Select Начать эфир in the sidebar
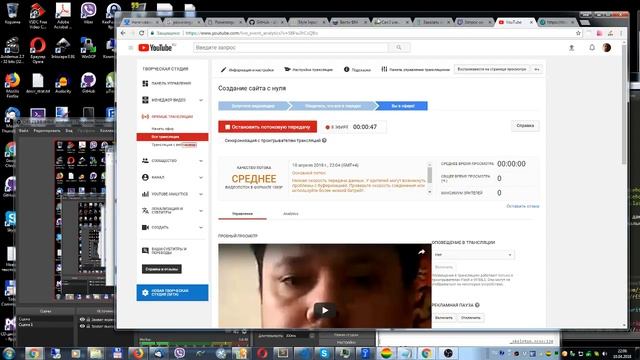Viewport: 640px width, 360px height. (x=162, y=129)
